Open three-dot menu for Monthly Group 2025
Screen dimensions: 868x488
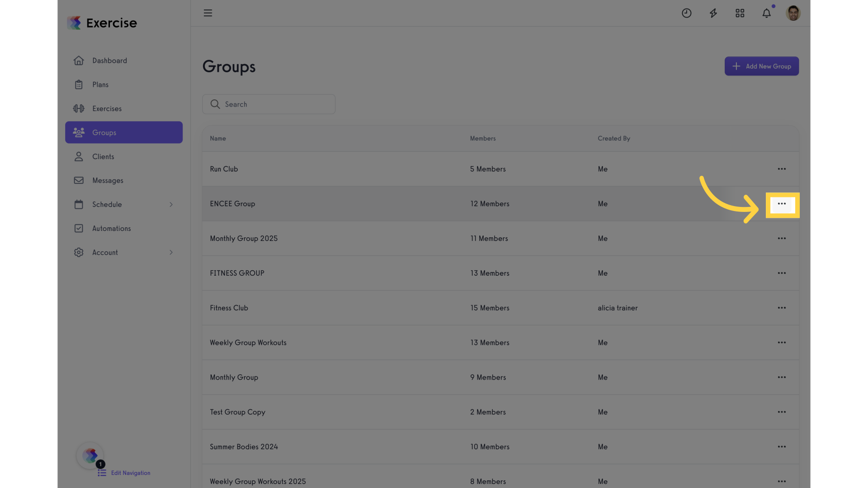tap(782, 239)
